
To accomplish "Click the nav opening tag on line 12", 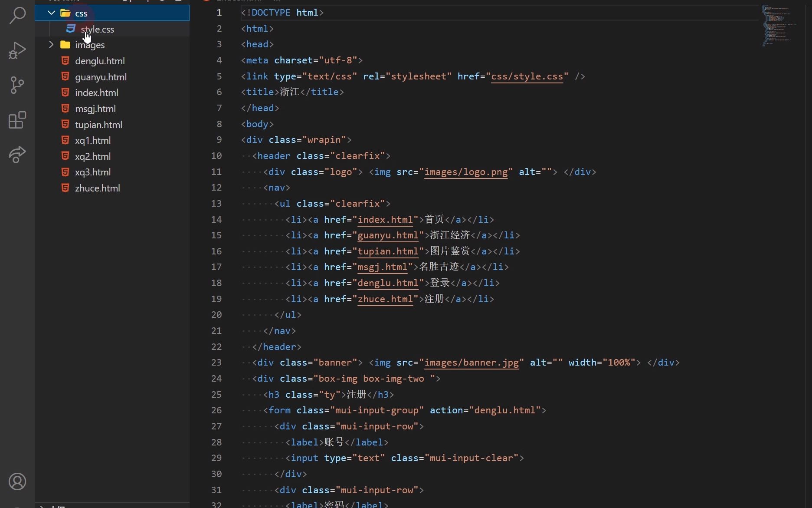I will click(277, 188).
